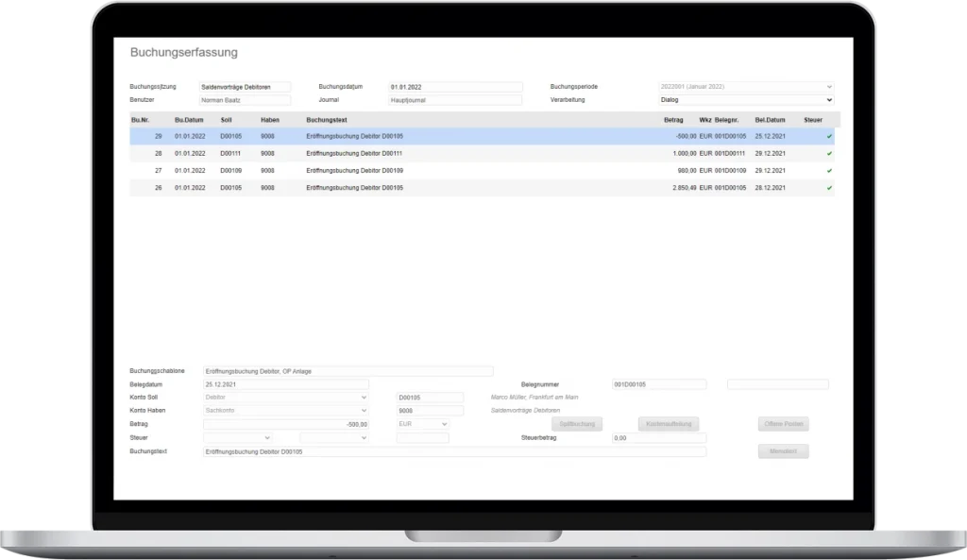Click the green Steuer checkmark on row 28
The width and height of the screenshot is (967, 560).
(829, 153)
